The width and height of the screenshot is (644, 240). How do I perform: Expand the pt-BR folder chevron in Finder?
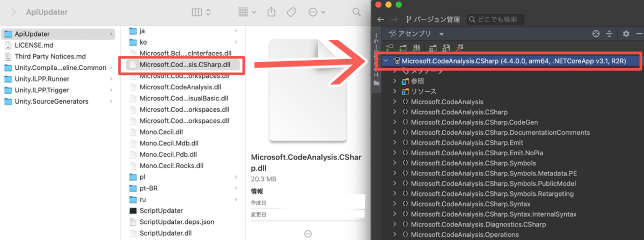pyautogui.click(x=236, y=188)
